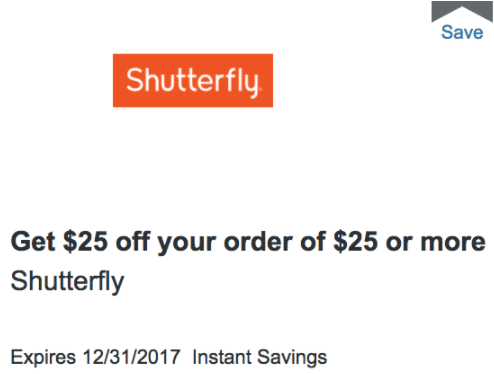
Task: Click the word Shutterfly inside the orange logo
Action: tap(192, 82)
